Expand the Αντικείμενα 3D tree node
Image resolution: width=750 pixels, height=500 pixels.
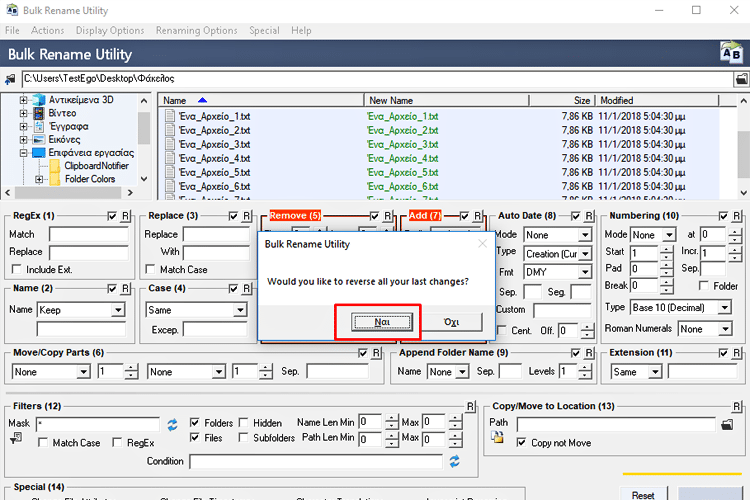click(x=23, y=100)
